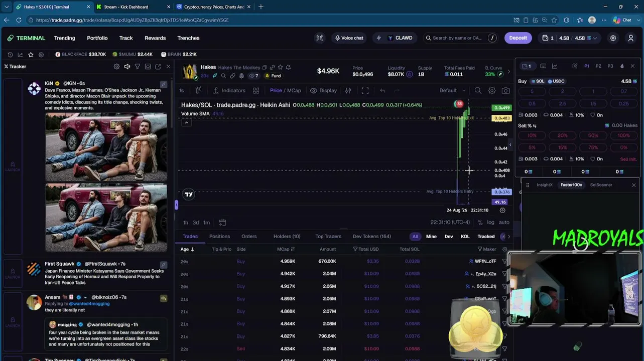The width and height of the screenshot is (644, 361).
Task: Search symbols with chart magnifier
Action: click(478, 91)
